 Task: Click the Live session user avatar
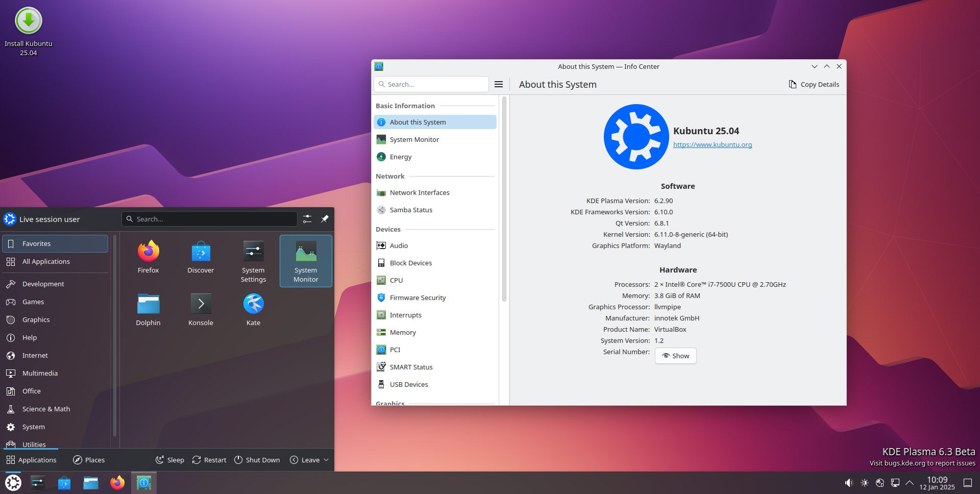tap(10, 219)
